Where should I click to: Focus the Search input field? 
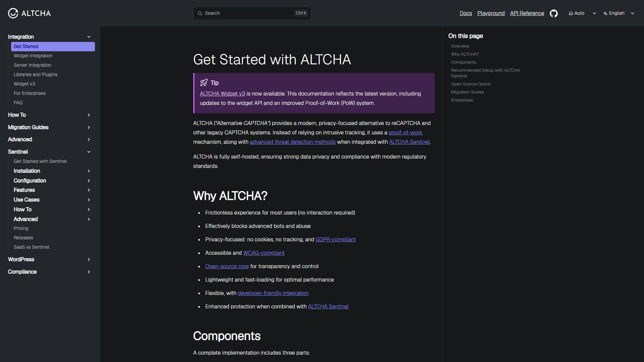tap(252, 13)
